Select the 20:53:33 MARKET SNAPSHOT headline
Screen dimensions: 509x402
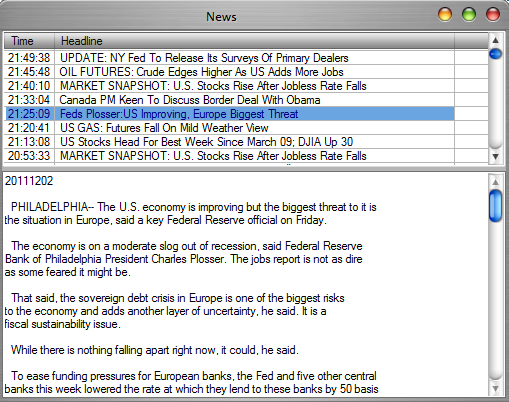229,156
